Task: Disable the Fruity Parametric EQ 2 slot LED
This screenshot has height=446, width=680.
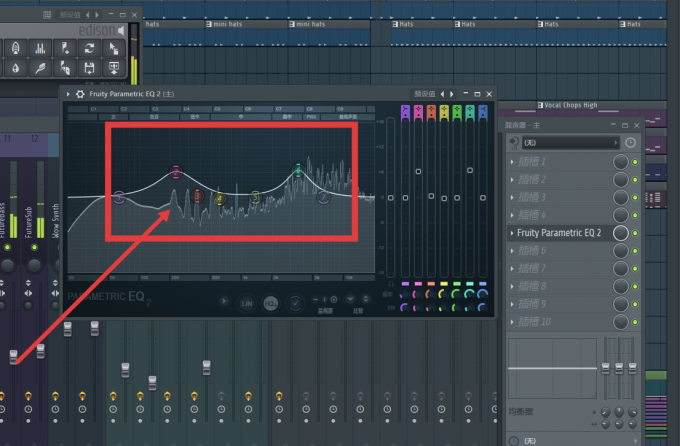Action: pos(635,233)
